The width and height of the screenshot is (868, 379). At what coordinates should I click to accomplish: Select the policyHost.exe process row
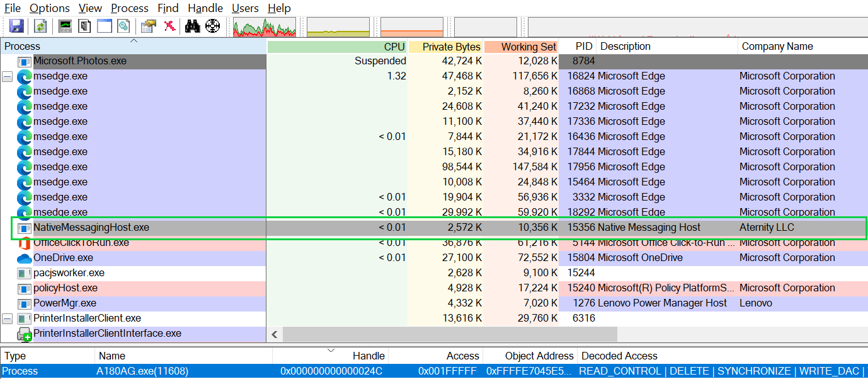click(434, 288)
